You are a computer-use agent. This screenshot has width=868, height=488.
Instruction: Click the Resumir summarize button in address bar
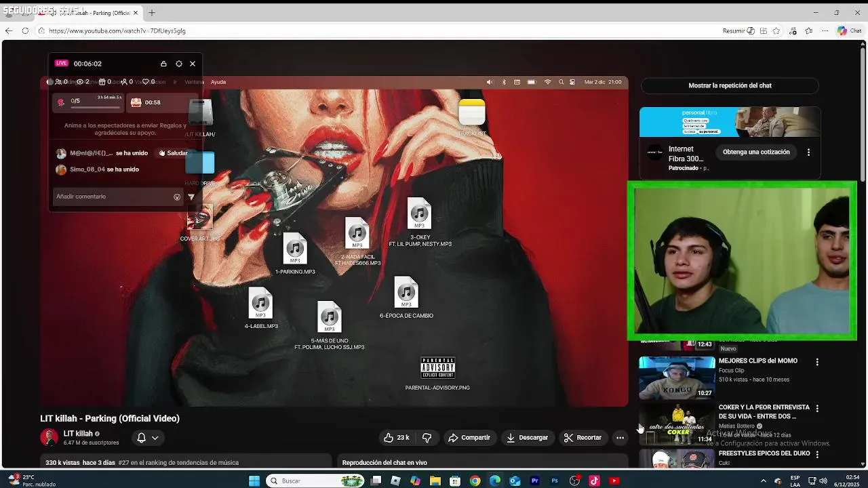point(738,30)
